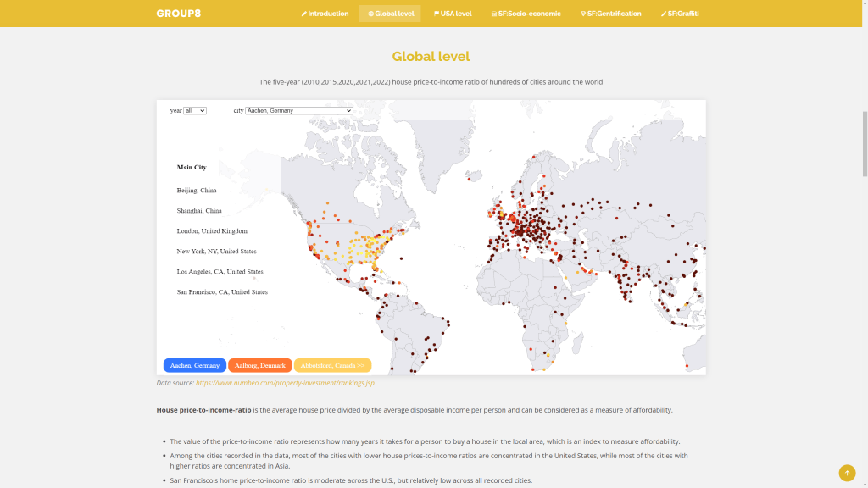Select the blue Aachen, Germany tag

pyautogui.click(x=195, y=365)
